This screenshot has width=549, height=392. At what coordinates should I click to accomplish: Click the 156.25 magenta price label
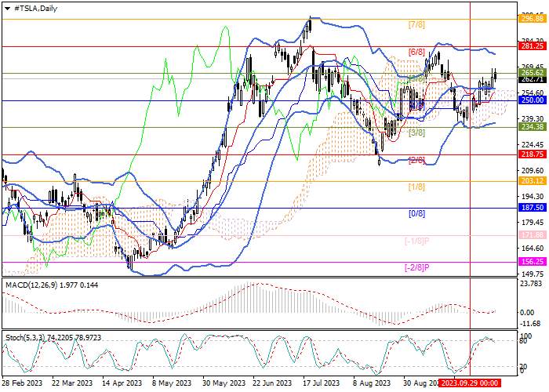pyautogui.click(x=533, y=262)
